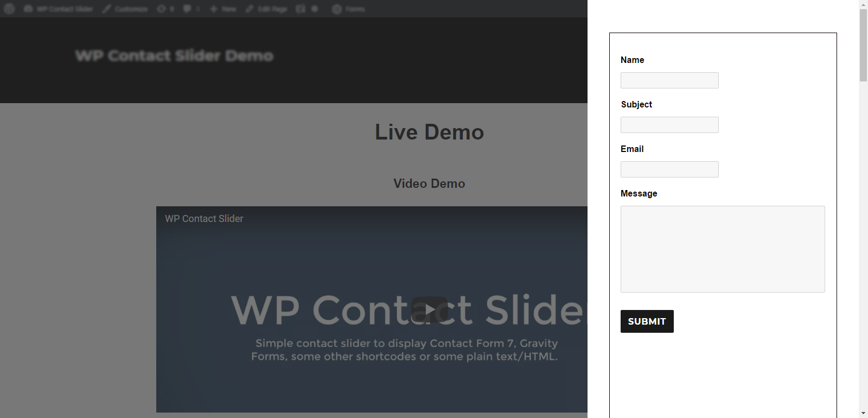Click the Email field label

[632, 149]
